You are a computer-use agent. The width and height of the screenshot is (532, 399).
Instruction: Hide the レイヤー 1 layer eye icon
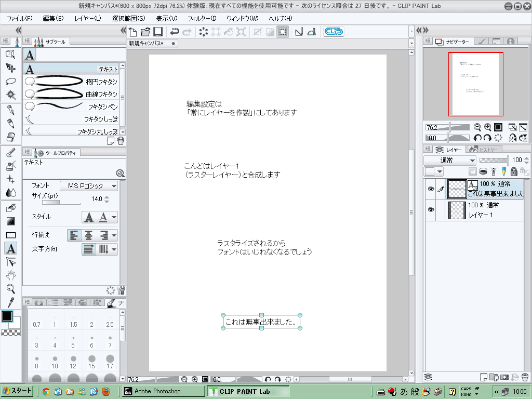point(430,209)
